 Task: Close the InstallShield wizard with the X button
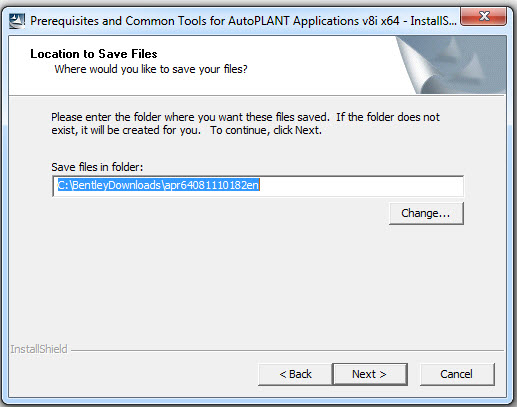(x=483, y=16)
